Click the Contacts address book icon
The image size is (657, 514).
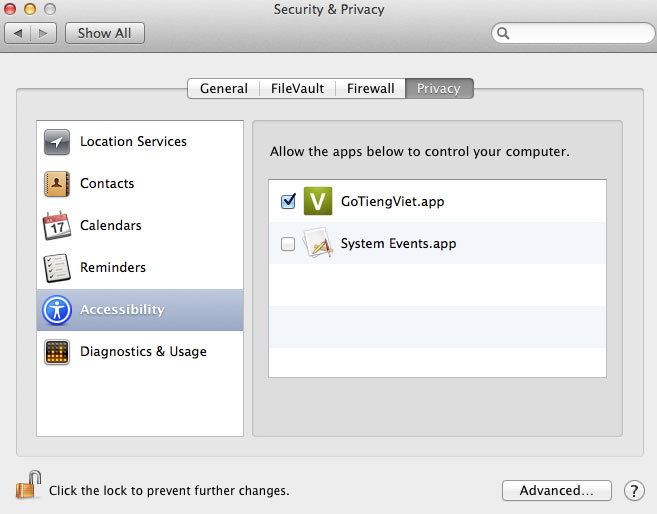[57, 184]
